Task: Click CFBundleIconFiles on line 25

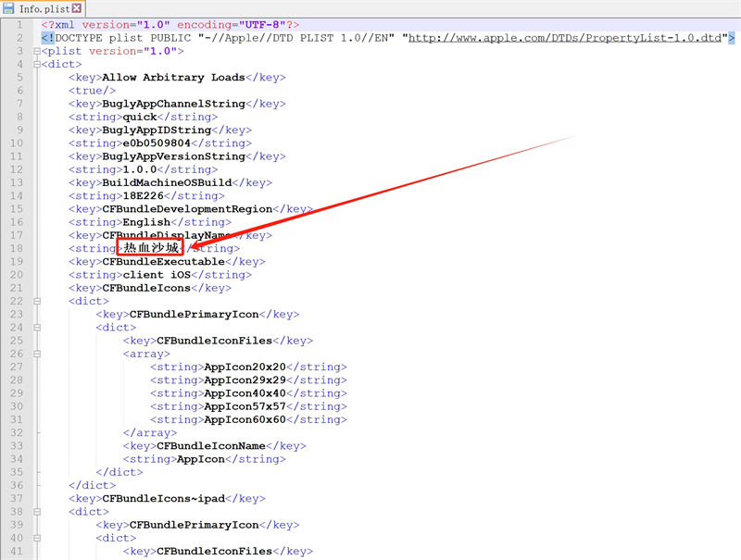Action: pyautogui.click(x=214, y=341)
